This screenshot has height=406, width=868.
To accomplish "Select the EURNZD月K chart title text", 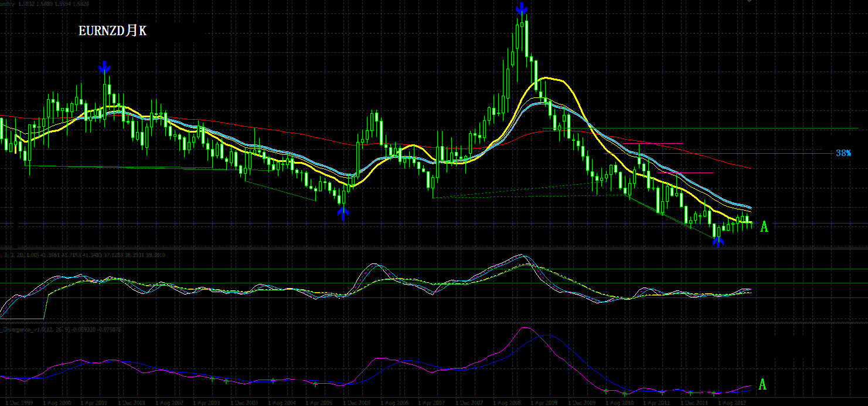I will pyautogui.click(x=113, y=31).
